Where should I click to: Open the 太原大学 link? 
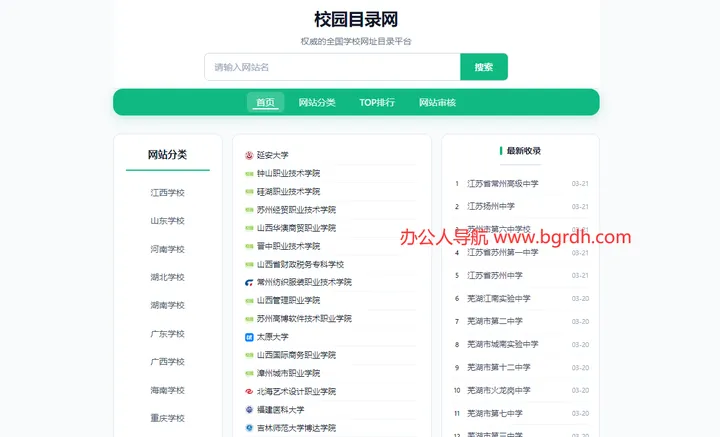tap(273, 337)
